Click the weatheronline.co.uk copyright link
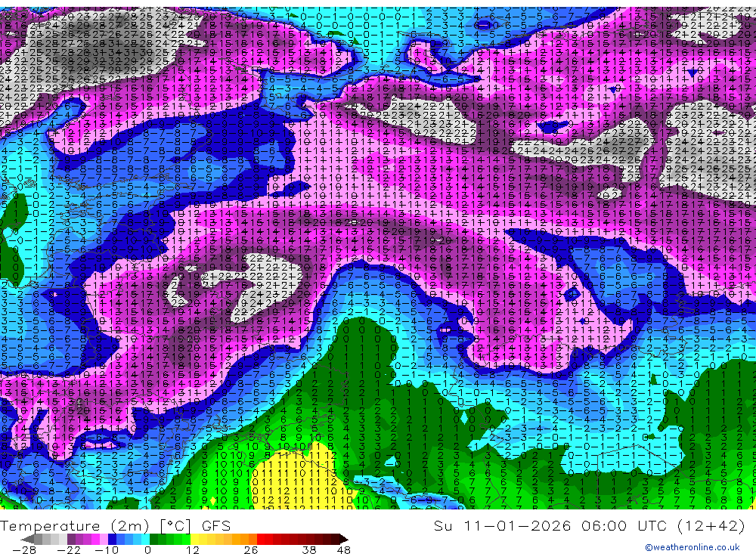 692,547
